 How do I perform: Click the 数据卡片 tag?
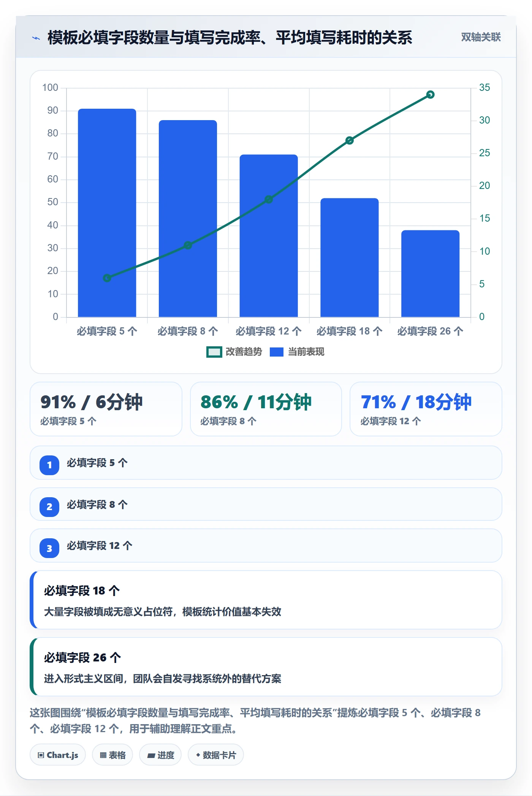click(216, 755)
